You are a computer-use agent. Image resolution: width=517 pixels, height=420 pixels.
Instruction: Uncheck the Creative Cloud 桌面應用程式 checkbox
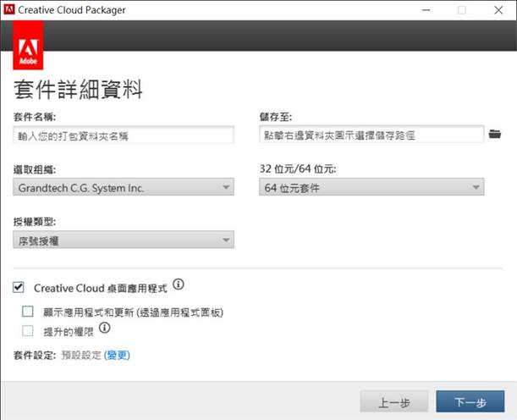point(19,287)
